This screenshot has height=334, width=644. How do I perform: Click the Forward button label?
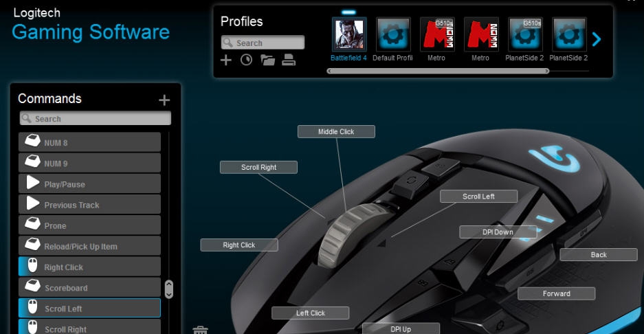pos(557,293)
